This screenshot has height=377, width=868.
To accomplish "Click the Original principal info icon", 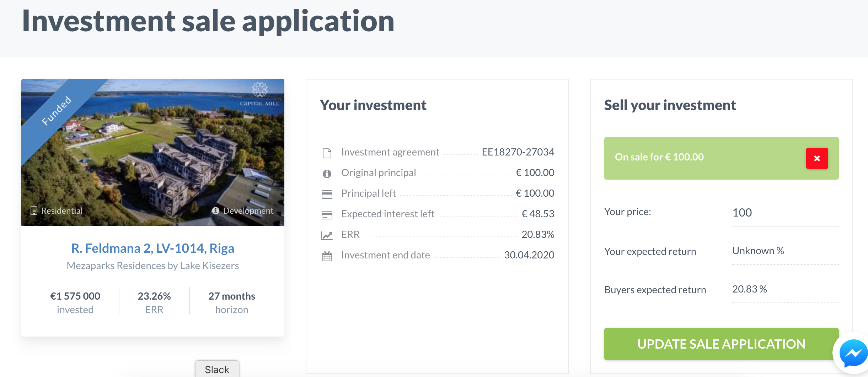I will [327, 174].
